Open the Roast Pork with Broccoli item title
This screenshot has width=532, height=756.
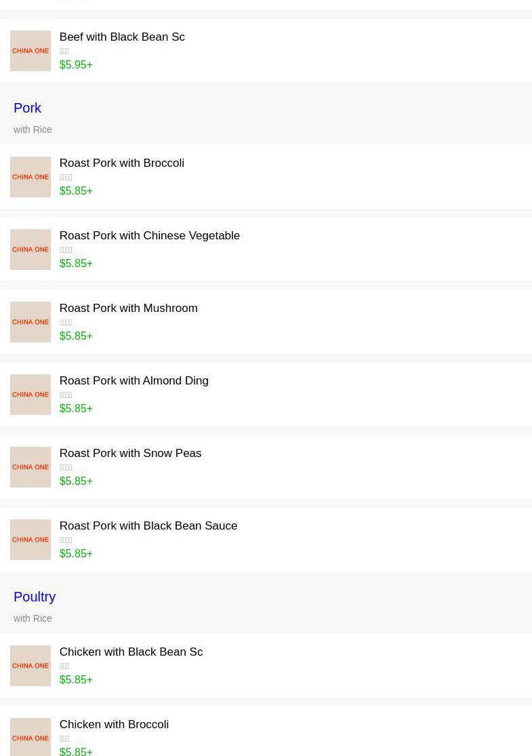pyautogui.click(x=121, y=163)
